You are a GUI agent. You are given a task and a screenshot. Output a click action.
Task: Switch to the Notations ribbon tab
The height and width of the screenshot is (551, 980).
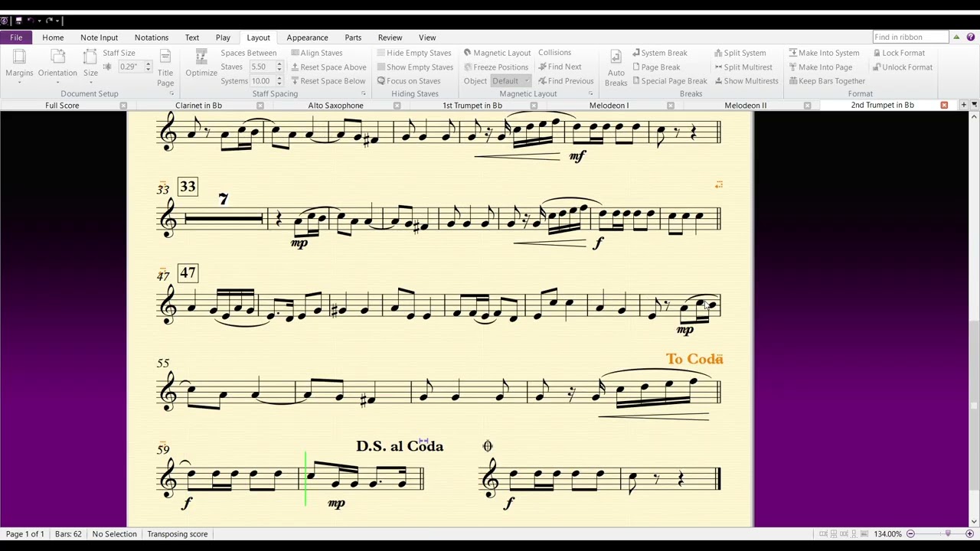coord(152,37)
